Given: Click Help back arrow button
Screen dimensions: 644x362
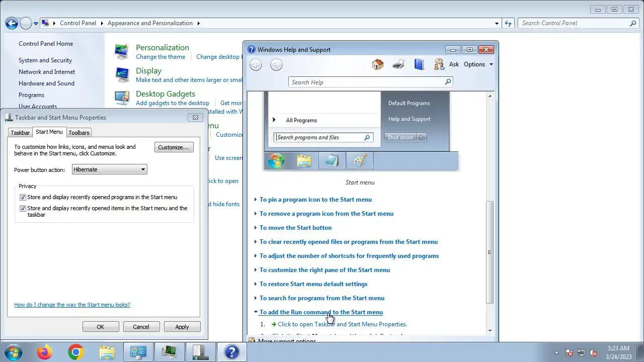Looking at the screenshot, I should pos(256,64).
